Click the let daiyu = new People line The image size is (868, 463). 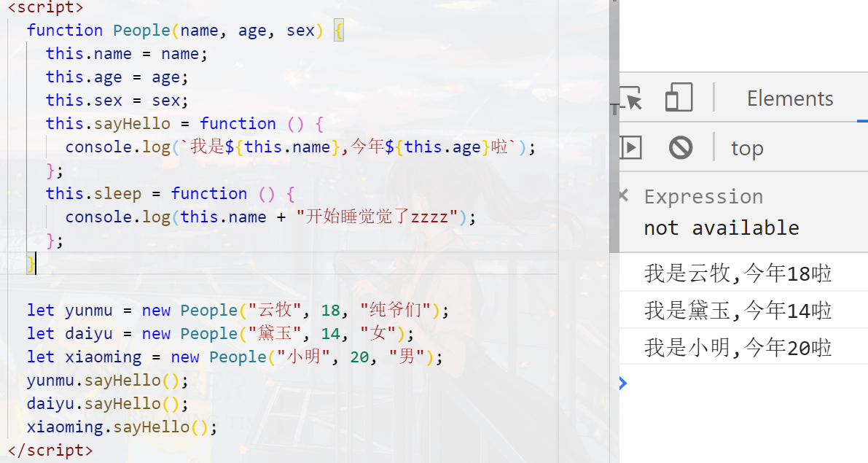(x=220, y=333)
